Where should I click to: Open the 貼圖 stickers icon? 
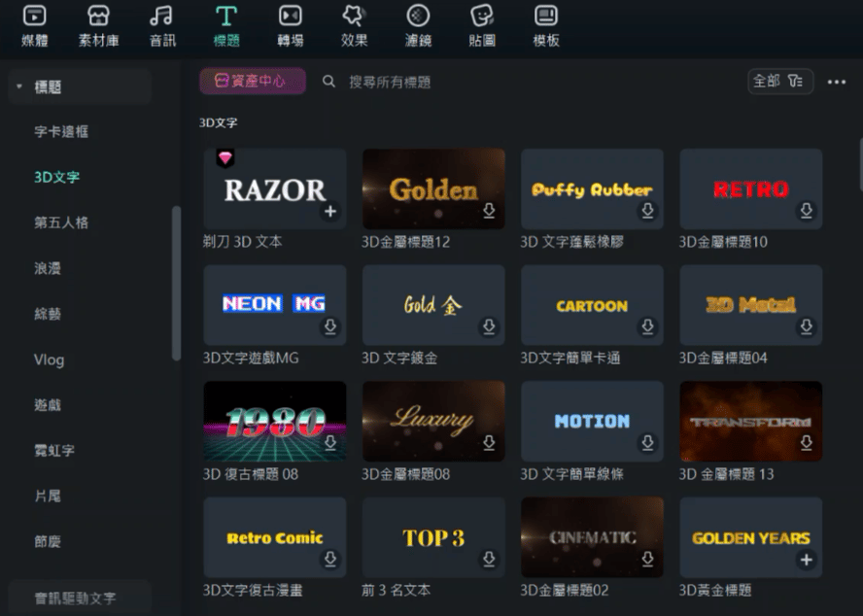[482, 25]
